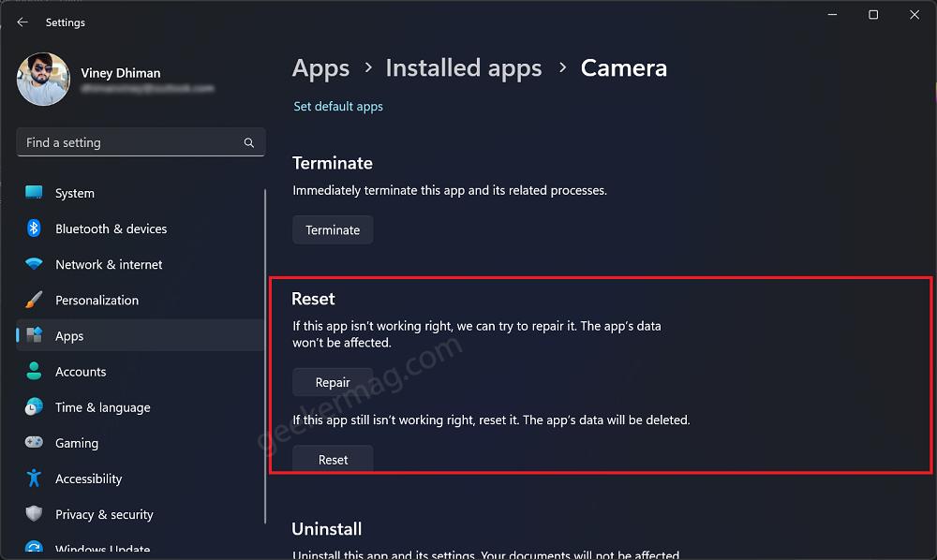
Task: Click the Uninstall section heading
Action: tap(327, 529)
